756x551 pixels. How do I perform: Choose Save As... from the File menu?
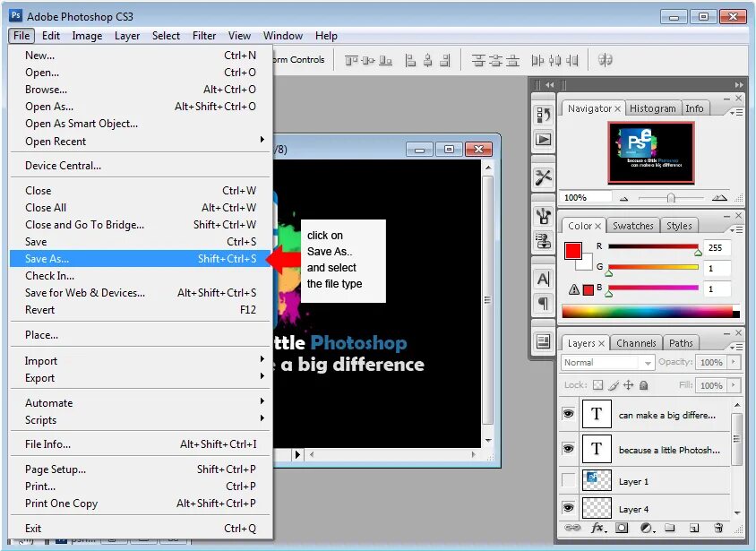(141, 259)
